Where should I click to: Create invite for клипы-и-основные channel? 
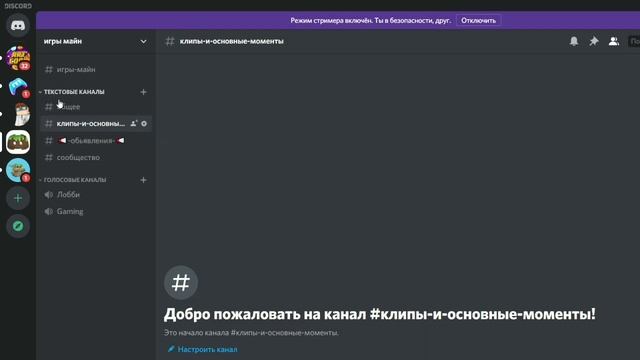click(x=133, y=123)
